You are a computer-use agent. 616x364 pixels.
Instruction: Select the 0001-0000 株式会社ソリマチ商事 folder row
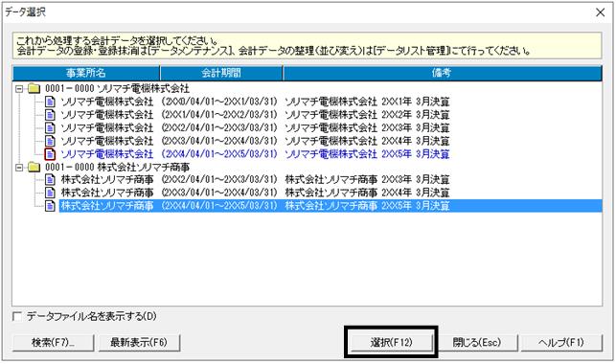pos(117,168)
